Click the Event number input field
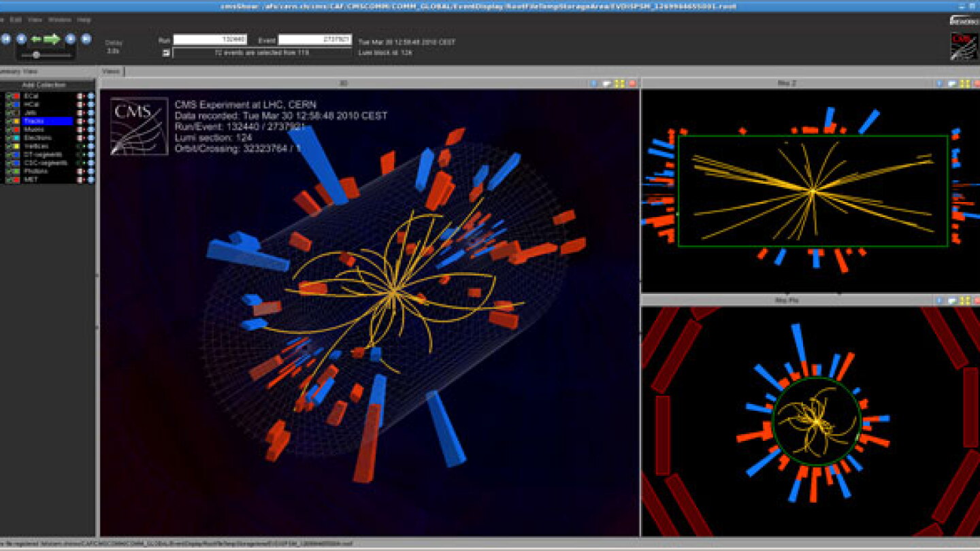The height and width of the screenshot is (551, 980). (x=315, y=39)
